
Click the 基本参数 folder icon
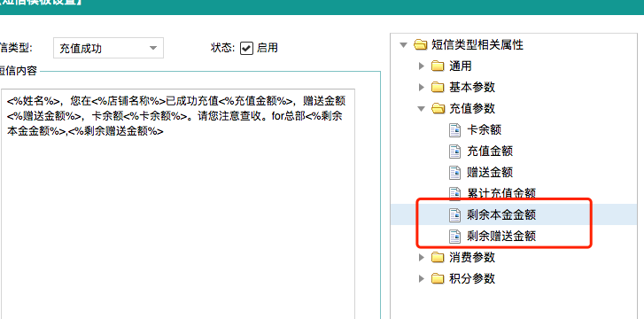(438, 87)
